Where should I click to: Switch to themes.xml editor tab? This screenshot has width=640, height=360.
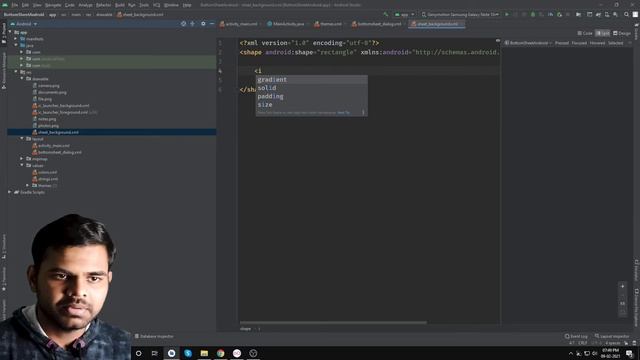(x=329, y=24)
